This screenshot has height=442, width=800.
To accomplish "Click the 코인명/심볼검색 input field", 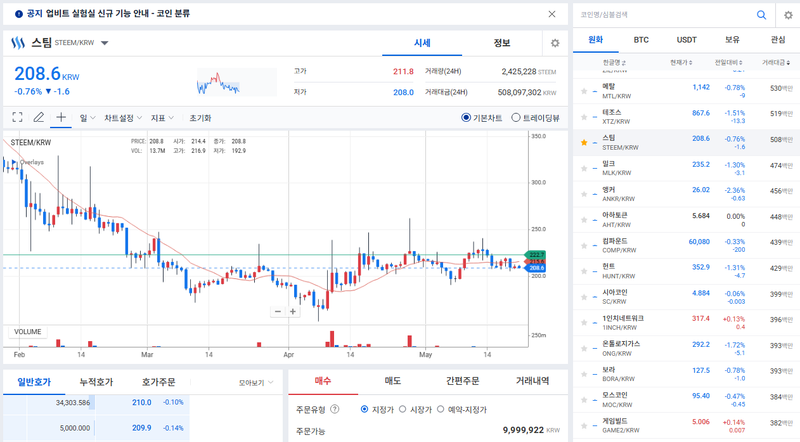I will (663, 15).
